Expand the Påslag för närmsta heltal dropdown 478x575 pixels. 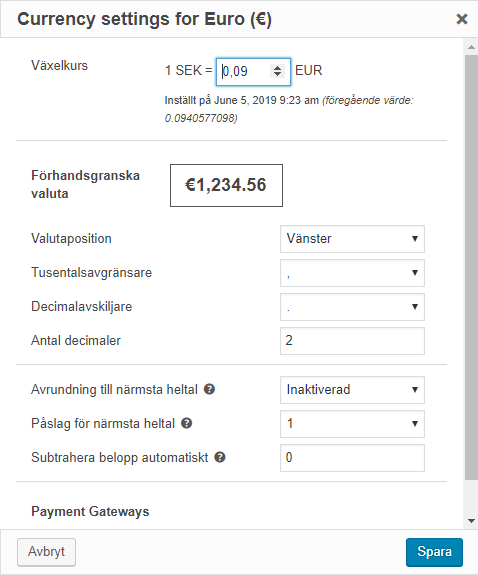point(352,424)
